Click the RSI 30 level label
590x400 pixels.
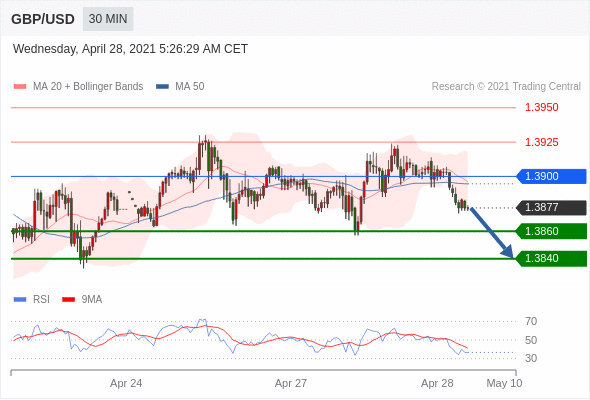tap(531, 358)
